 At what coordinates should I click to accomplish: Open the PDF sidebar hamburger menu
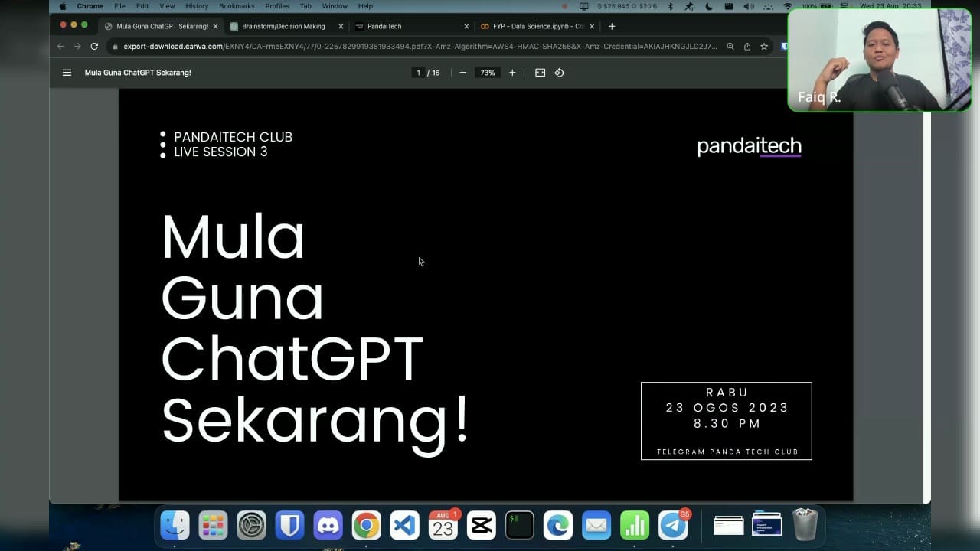[67, 73]
